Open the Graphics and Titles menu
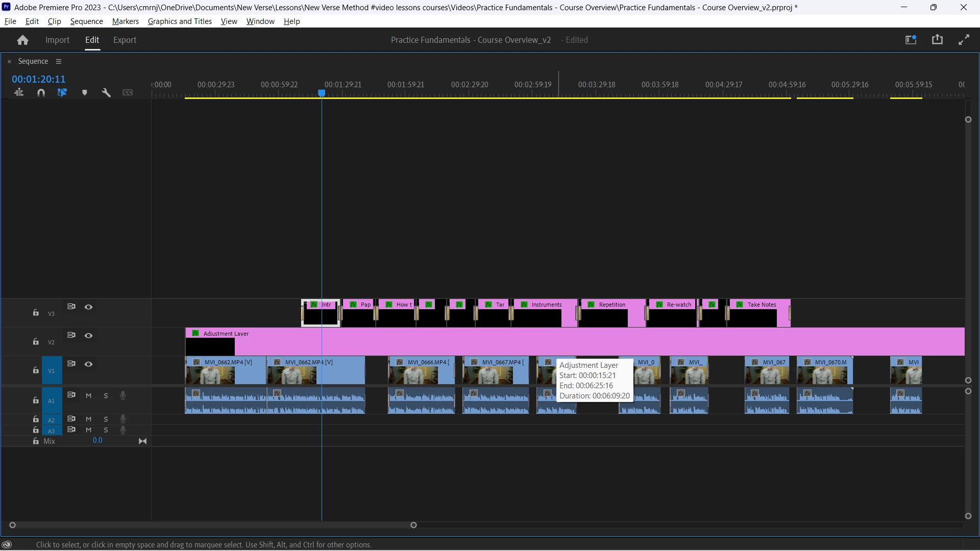 [x=180, y=21]
